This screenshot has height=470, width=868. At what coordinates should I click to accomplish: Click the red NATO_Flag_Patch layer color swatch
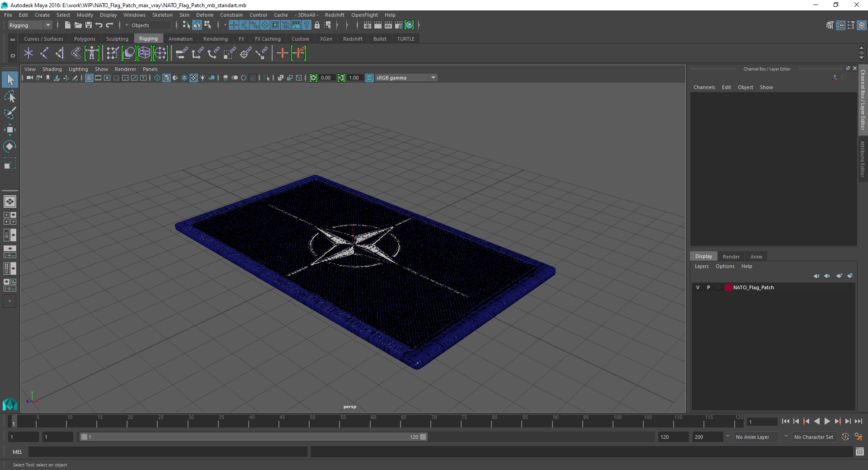728,287
